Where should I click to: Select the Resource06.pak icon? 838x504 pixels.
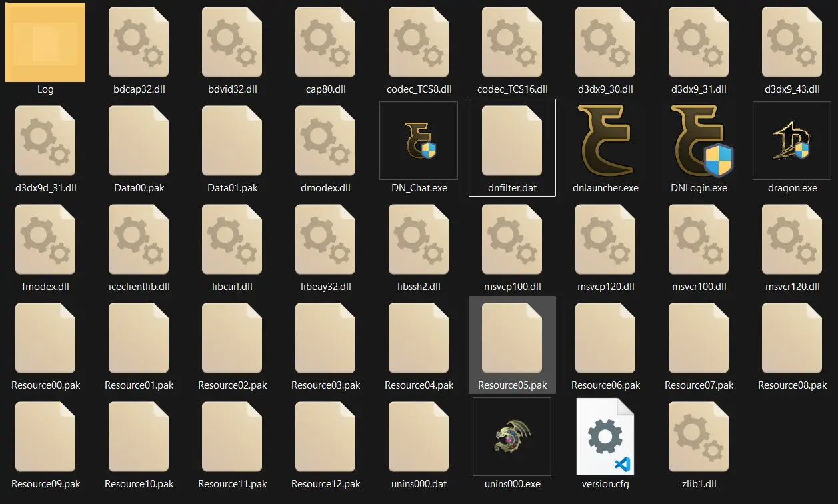(x=605, y=339)
